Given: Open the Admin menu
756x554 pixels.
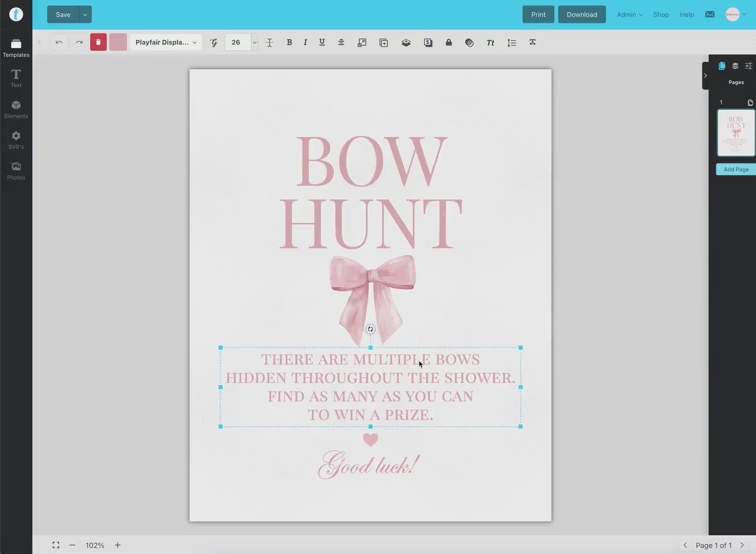Looking at the screenshot, I should [x=630, y=15].
